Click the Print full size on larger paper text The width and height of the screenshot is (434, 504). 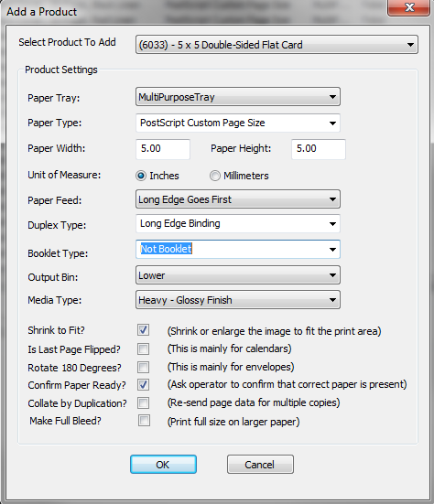pos(233,422)
